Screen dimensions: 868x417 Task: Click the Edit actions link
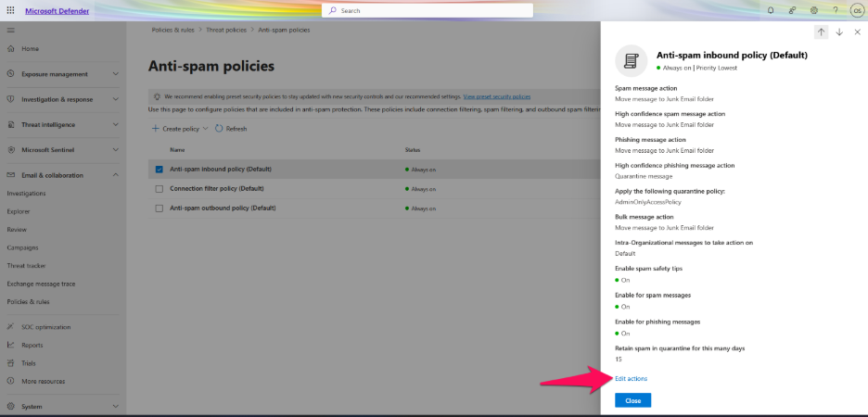pyautogui.click(x=631, y=378)
